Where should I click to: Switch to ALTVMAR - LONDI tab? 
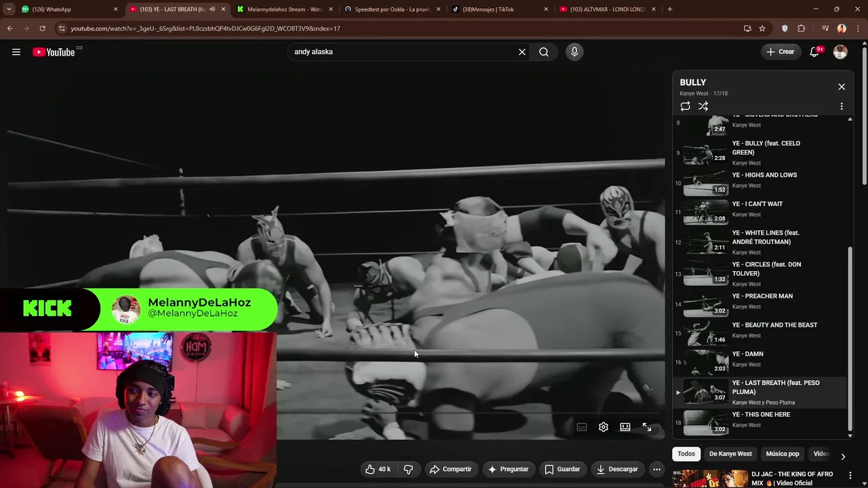click(x=608, y=9)
